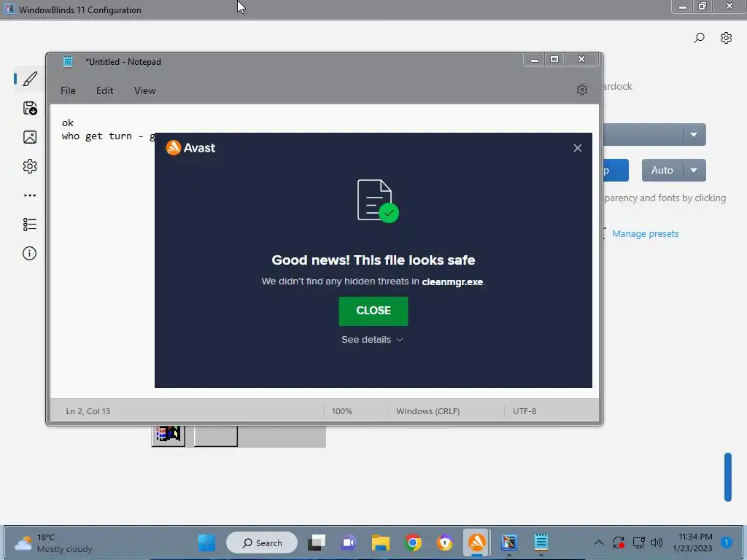Maximize the Notepad window

(554, 60)
